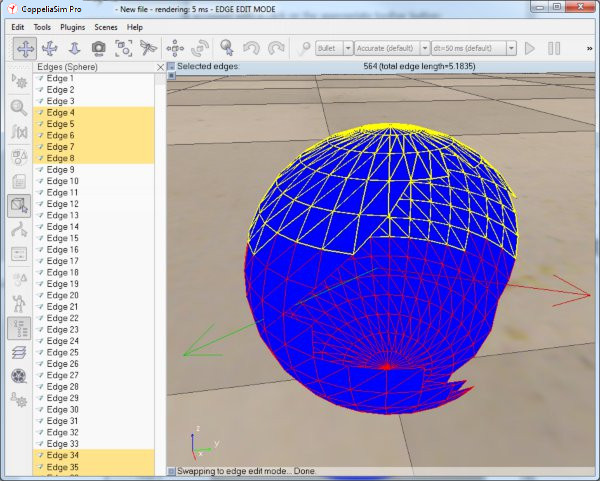Image resolution: width=600 pixels, height=481 pixels.
Task: Select Edge 34 in the edge list
Action: tap(94, 455)
